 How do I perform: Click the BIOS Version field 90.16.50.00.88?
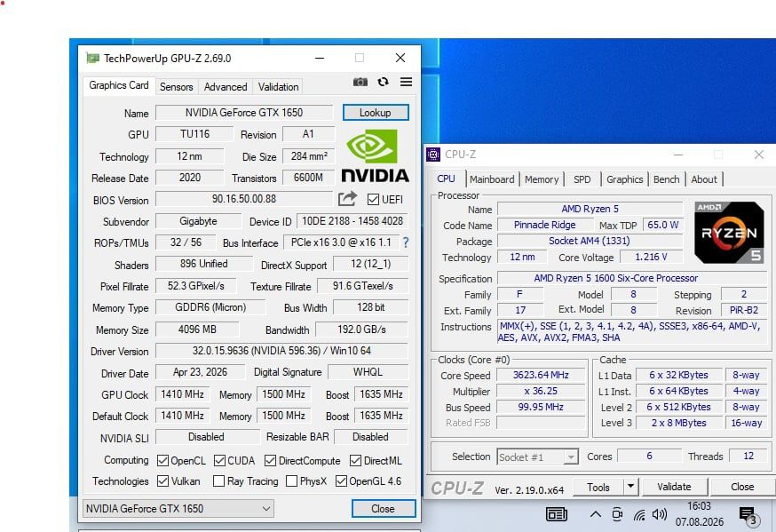tap(244, 199)
